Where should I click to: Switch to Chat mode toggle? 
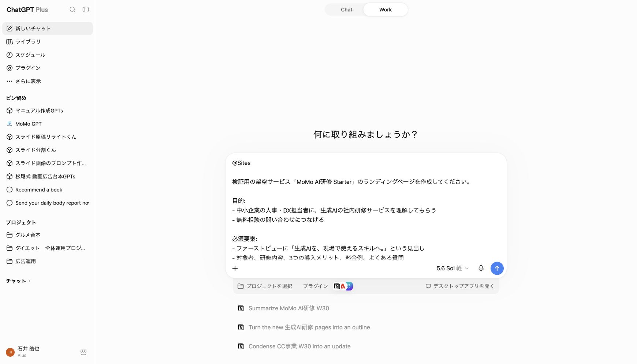346,10
